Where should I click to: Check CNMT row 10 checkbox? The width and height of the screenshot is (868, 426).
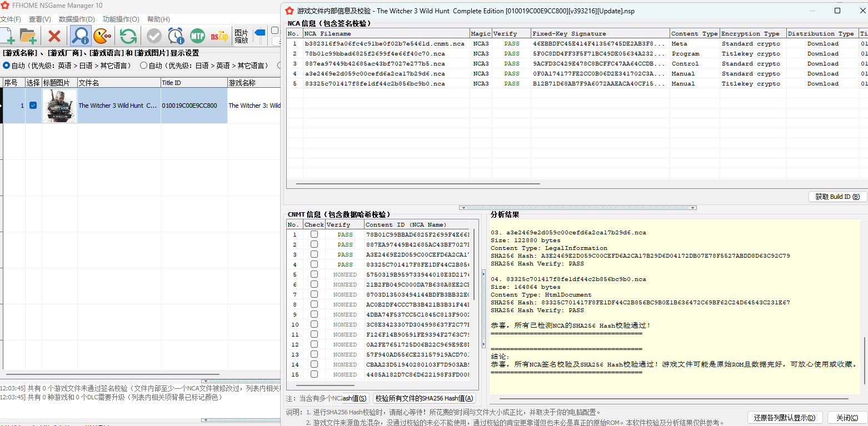click(314, 324)
